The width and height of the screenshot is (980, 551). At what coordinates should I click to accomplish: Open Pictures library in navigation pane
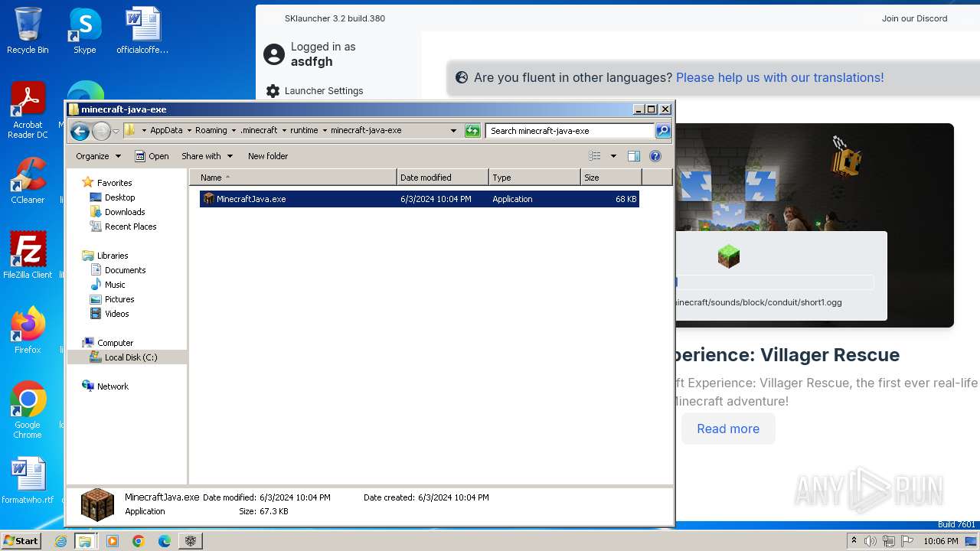click(x=119, y=299)
